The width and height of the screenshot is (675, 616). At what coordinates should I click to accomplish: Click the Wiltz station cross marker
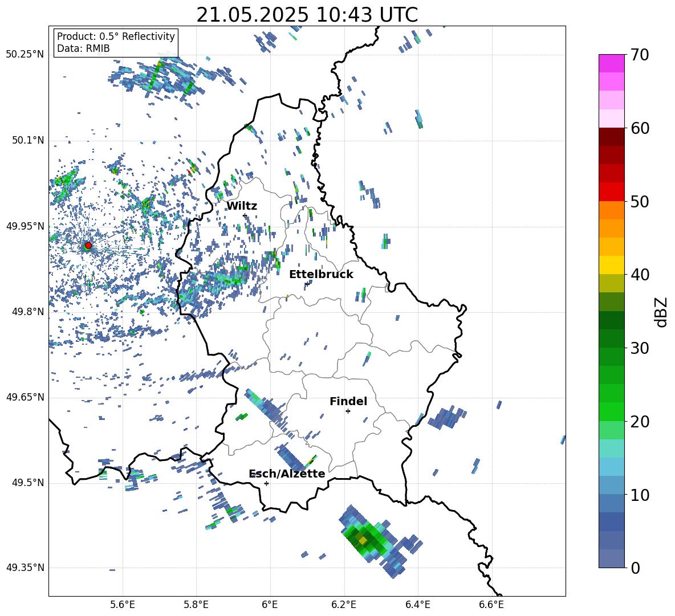coord(245,215)
